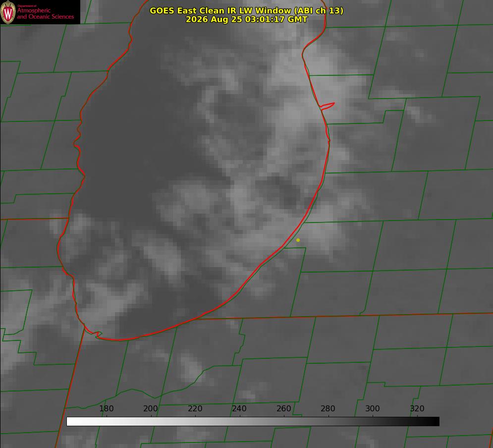Image resolution: width=493 pixels, height=448 pixels.
Task: Click the 'and Oceanic Sciences' text
Action: (45, 17)
